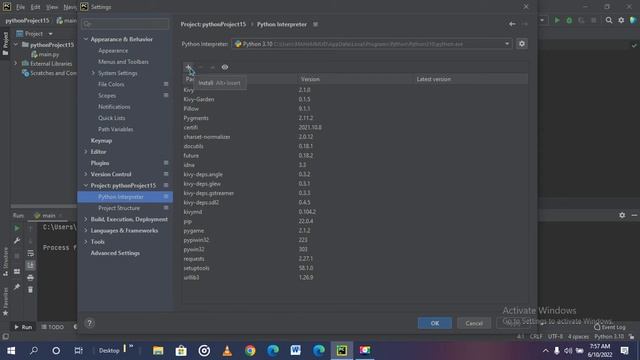Viewport: 640px width, 360px height.
Task: Select the pygame package row
Action: pyautogui.click(x=355, y=231)
